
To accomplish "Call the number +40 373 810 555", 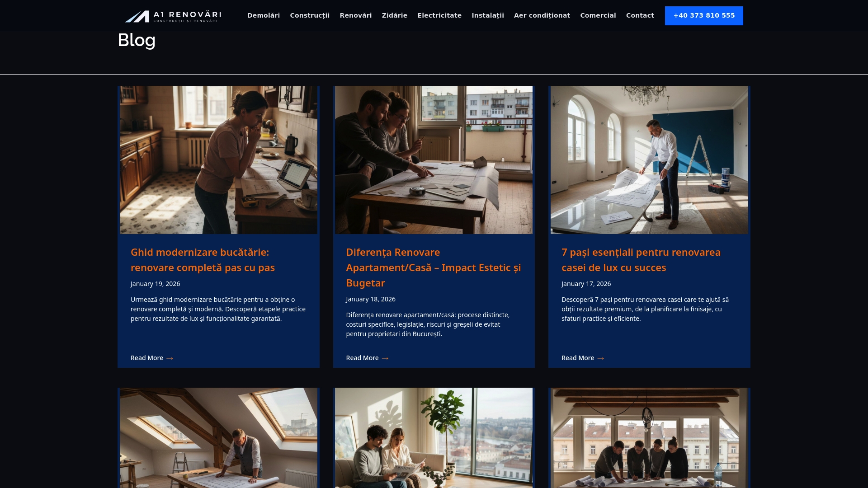I will pos(703,15).
